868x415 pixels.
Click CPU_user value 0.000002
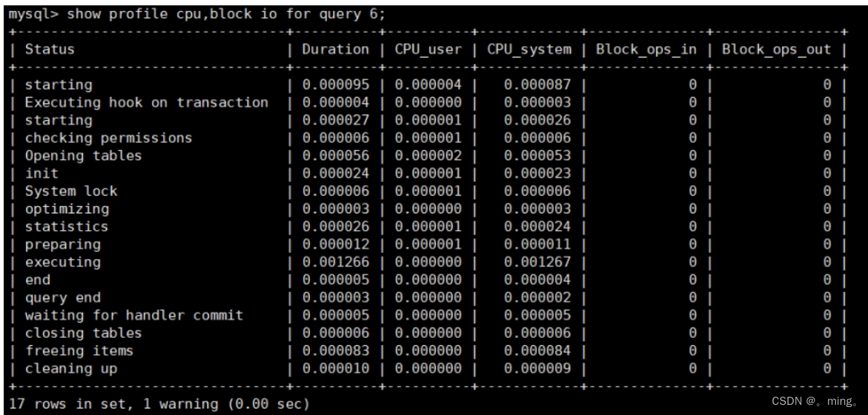pos(428,156)
